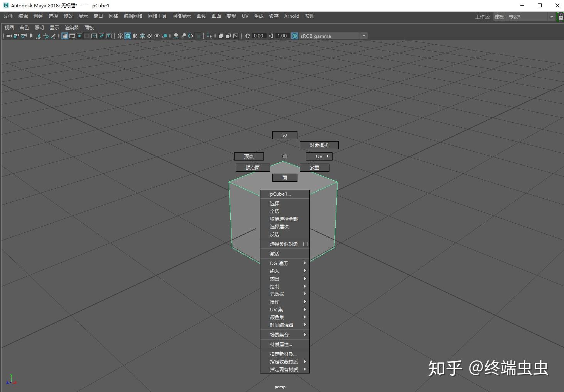This screenshot has height=392, width=564.
Task: Toggle the grid display icon
Action: point(65,36)
